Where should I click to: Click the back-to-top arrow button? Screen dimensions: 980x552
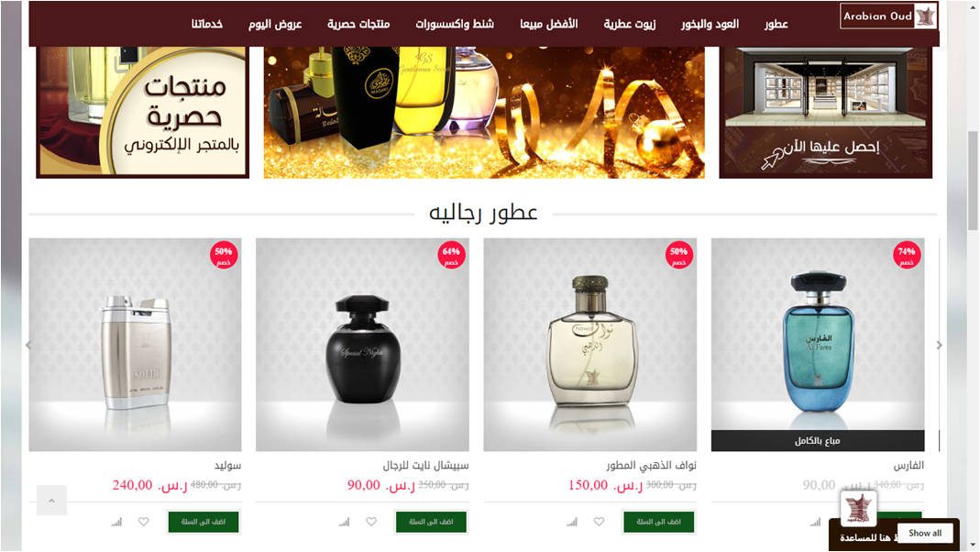pos(52,501)
